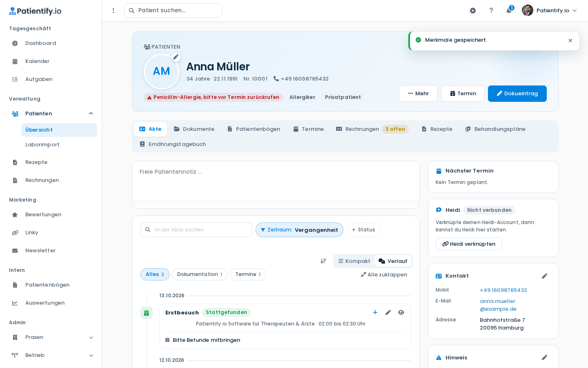The image size is (588, 368).
Task: Click Heidi verknüpfen button
Action: (469, 244)
